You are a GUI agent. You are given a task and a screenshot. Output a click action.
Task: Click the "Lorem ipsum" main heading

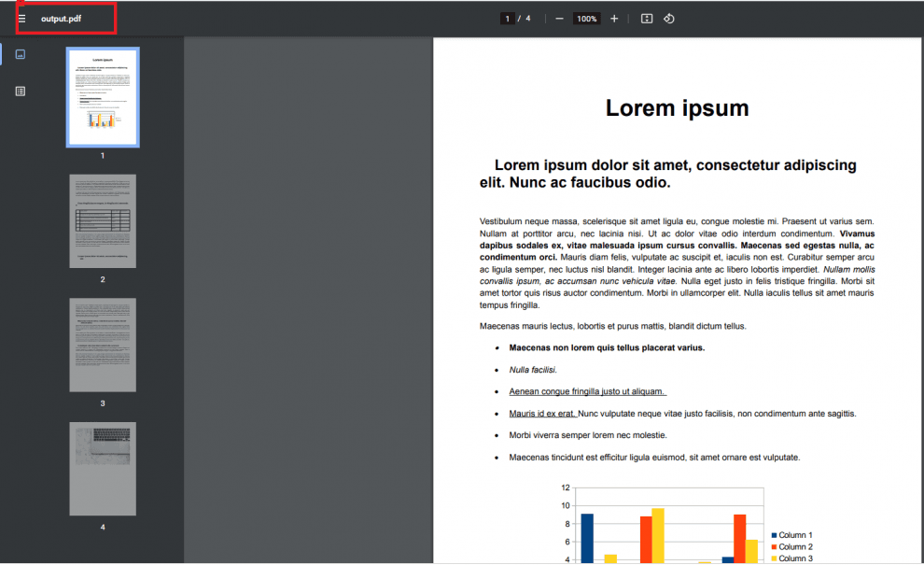677,108
